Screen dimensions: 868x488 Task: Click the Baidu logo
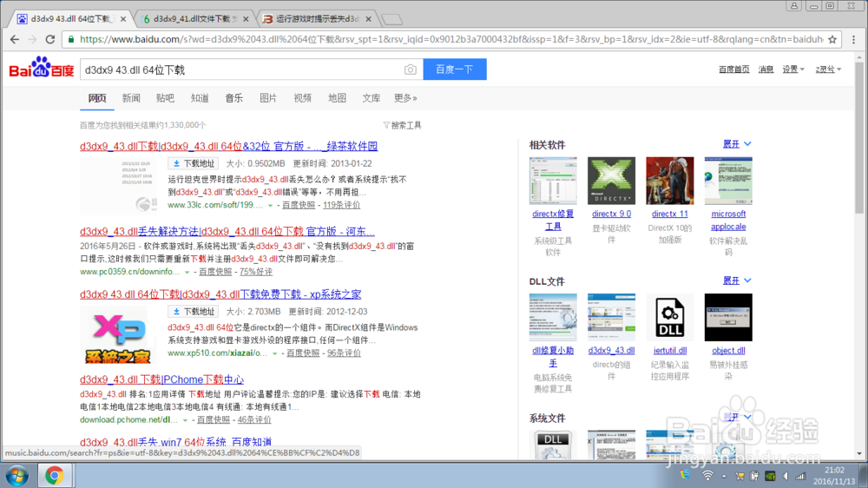(x=42, y=68)
